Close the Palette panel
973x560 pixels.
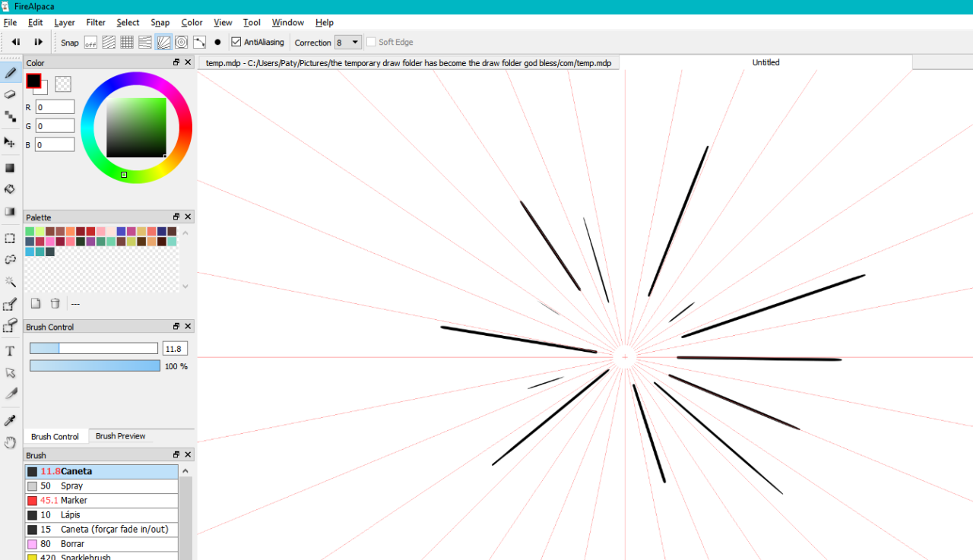click(188, 217)
